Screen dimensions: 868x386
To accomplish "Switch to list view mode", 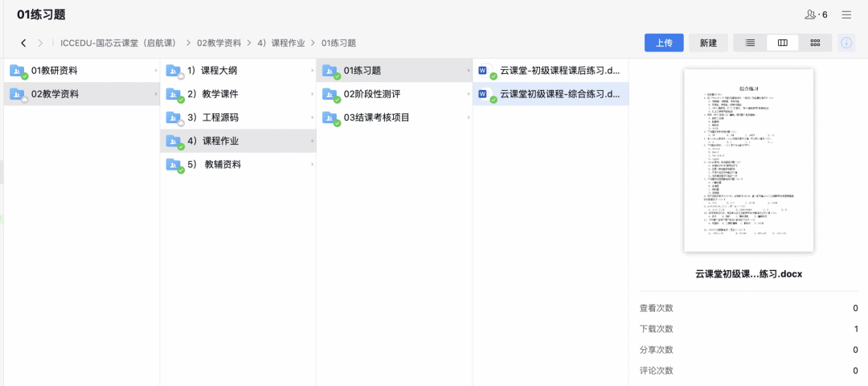I will [749, 43].
